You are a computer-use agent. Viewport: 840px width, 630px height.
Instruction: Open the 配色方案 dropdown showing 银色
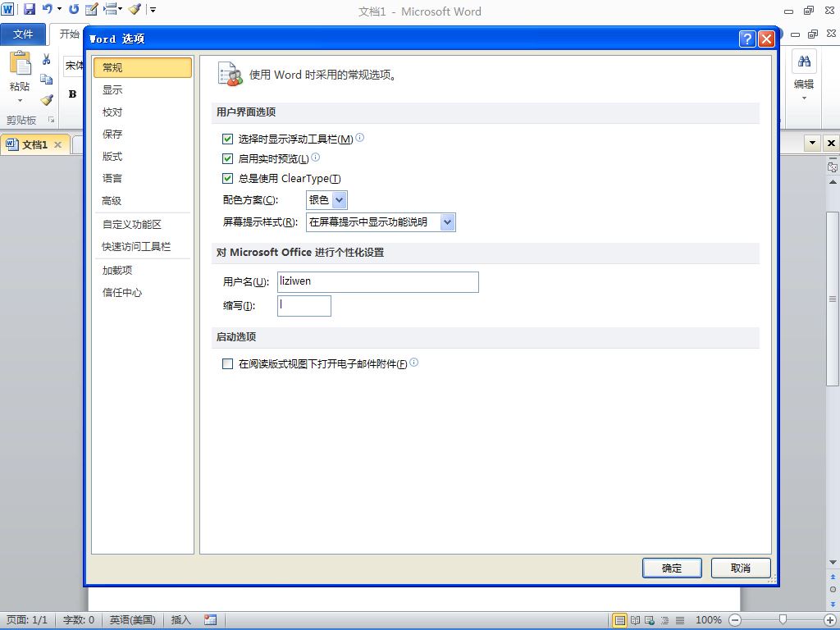coord(326,200)
